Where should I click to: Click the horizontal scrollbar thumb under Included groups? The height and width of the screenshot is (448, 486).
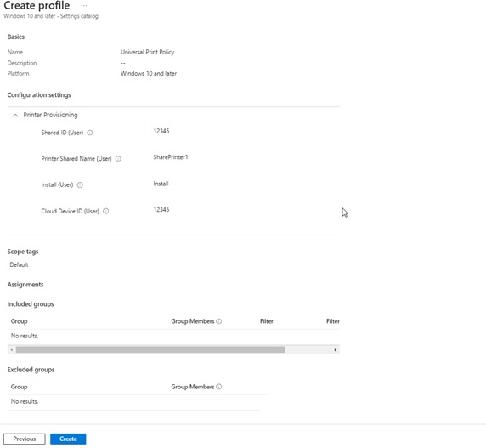coord(150,349)
